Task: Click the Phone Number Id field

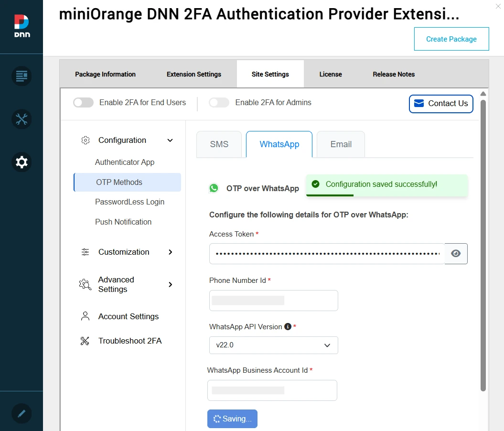Action: click(x=274, y=301)
